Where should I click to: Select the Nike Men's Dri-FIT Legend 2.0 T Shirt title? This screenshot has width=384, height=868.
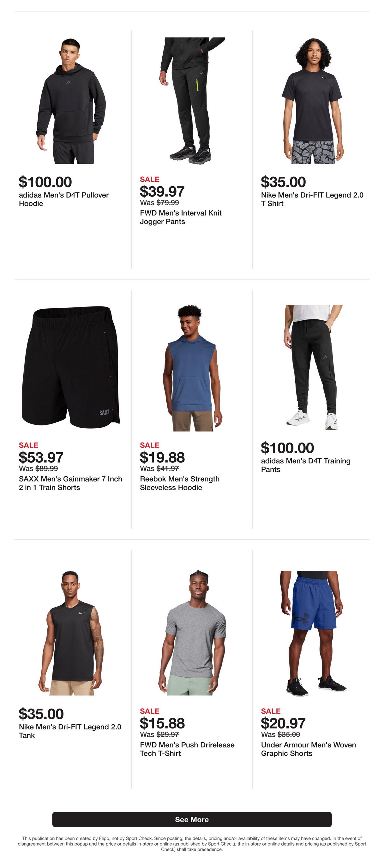coord(312,199)
